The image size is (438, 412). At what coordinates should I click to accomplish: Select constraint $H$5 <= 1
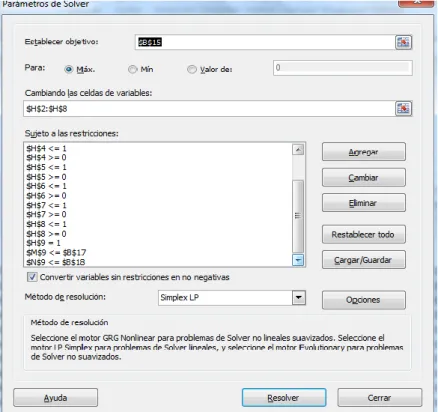(46, 167)
